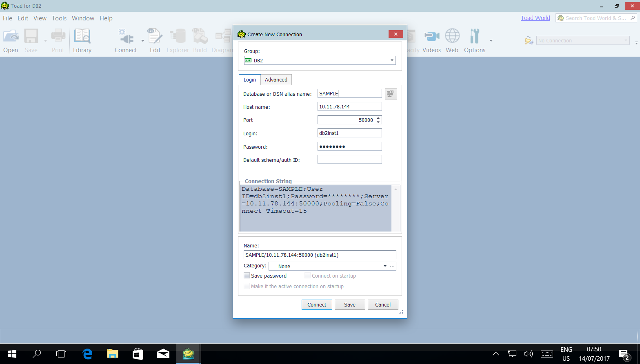Click the Password field
Screen dimensions: 640x364
350,146
